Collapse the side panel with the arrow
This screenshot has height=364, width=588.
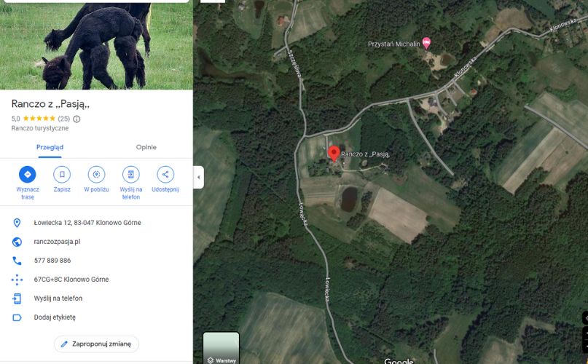point(199,177)
